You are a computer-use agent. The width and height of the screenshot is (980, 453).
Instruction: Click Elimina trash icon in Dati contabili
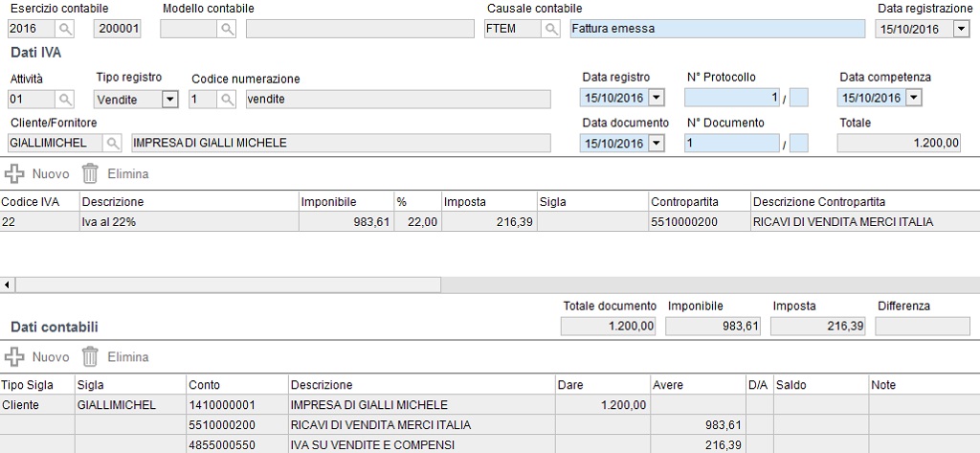(91, 356)
